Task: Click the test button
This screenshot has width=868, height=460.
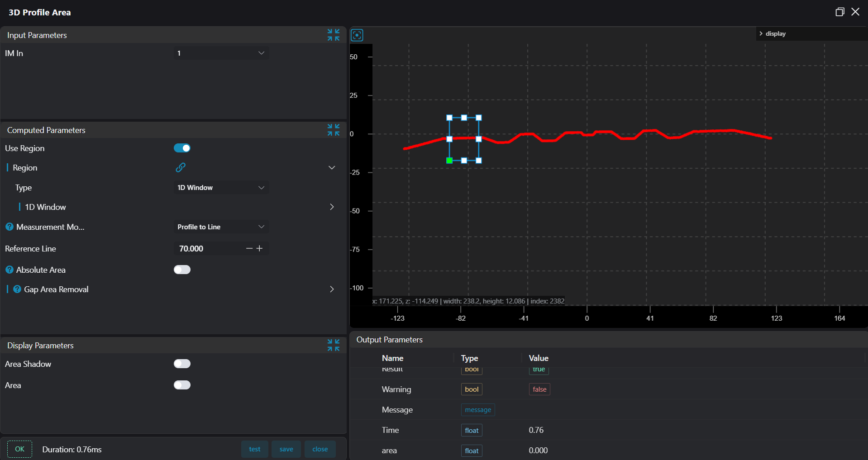Action: pos(254,449)
